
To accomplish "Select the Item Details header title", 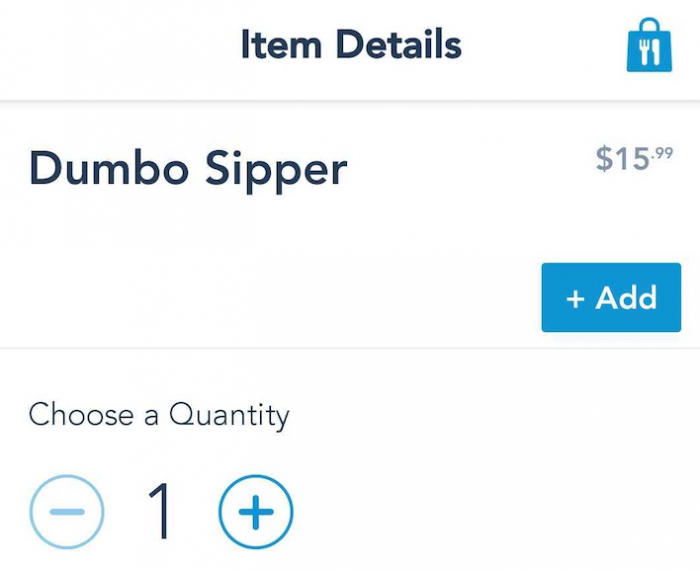I will [x=350, y=45].
